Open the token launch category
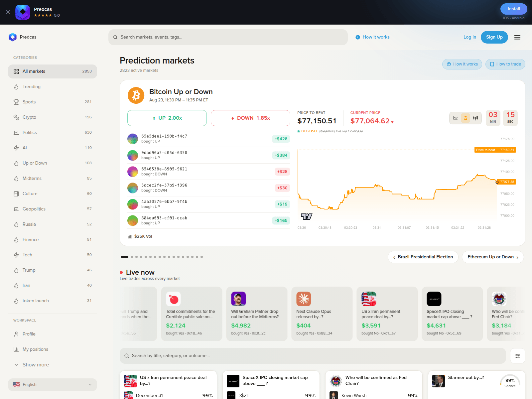 coord(53,301)
